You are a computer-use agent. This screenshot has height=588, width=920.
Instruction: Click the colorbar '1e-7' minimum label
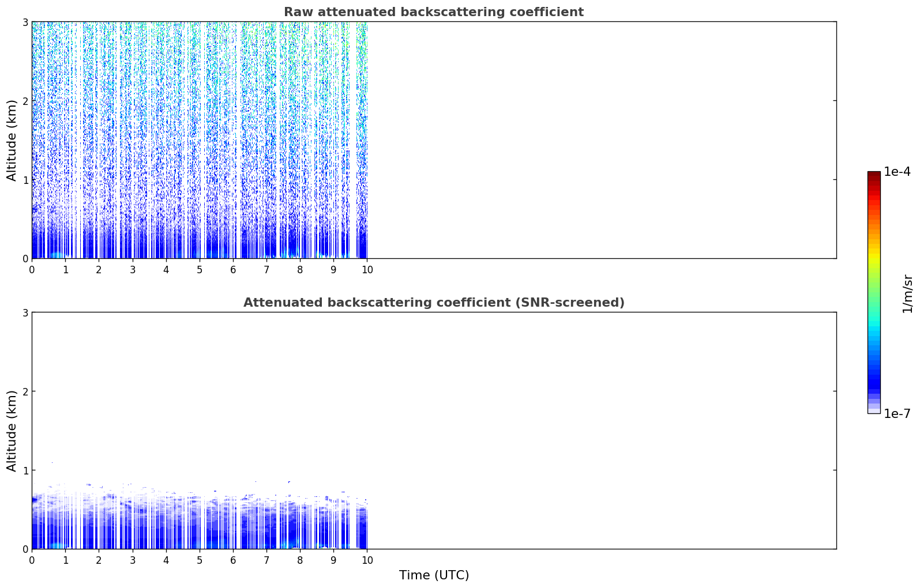point(897,414)
